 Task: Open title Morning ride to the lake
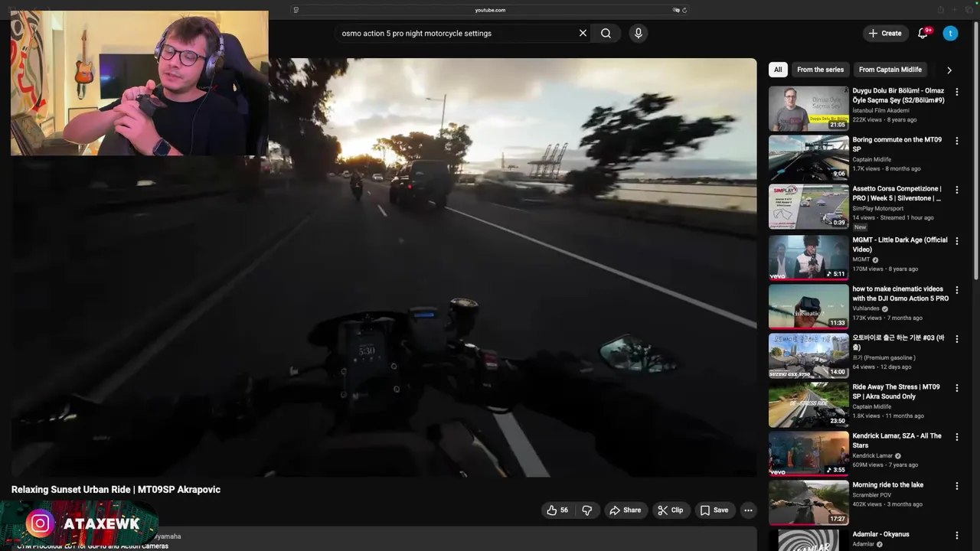click(x=887, y=485)
